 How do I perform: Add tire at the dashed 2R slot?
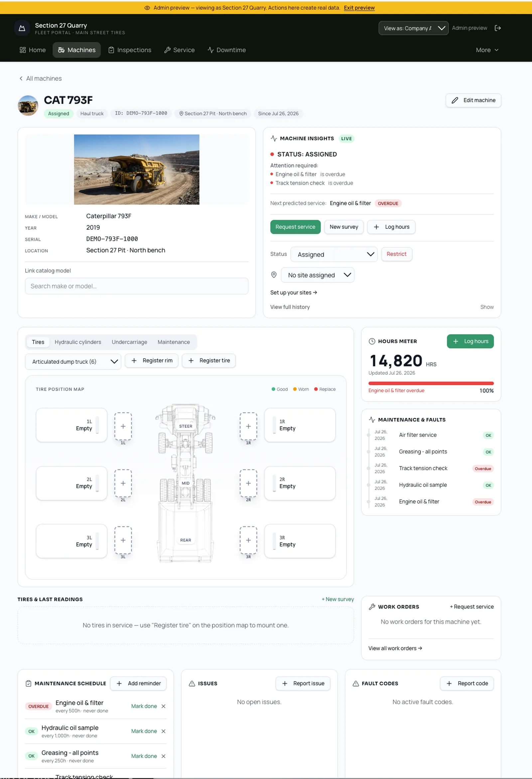(248, 483)
